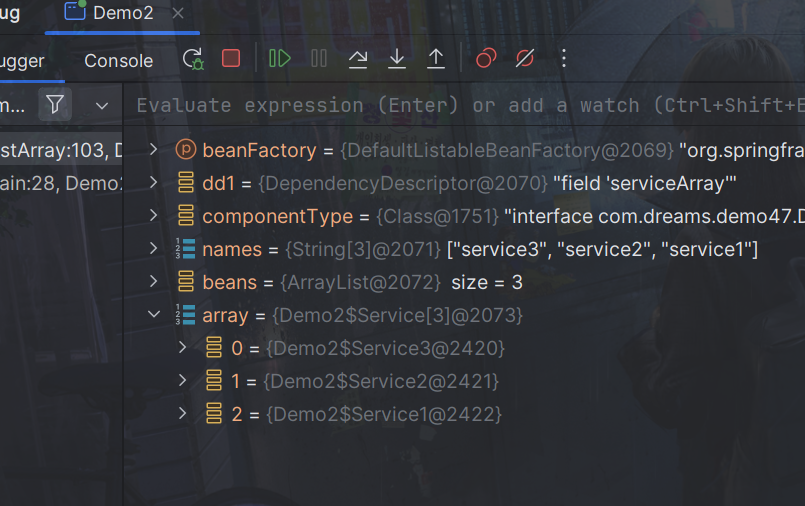
Task: Expand the beanFactory variable node
Action: click(x=153, y=149)
